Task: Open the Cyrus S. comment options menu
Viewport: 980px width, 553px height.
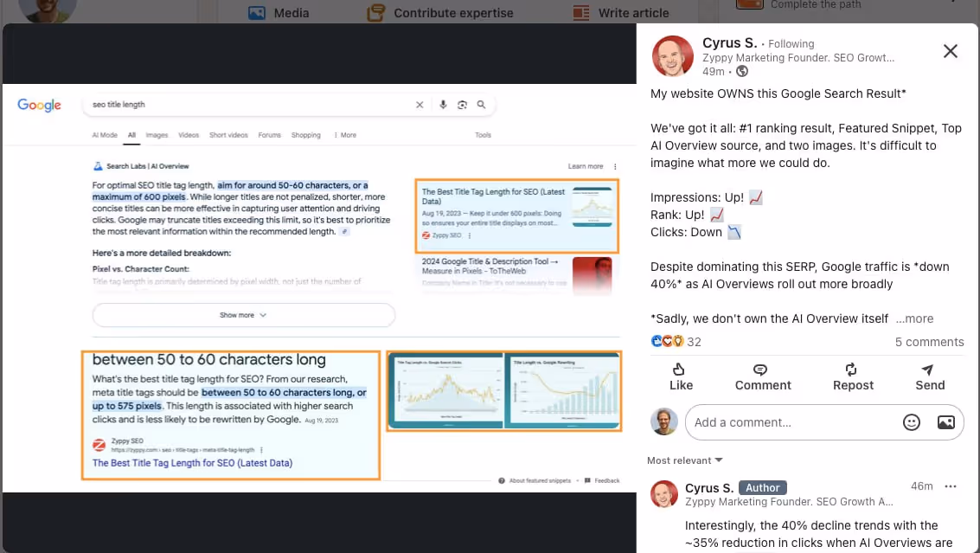Action: [950, 486]
